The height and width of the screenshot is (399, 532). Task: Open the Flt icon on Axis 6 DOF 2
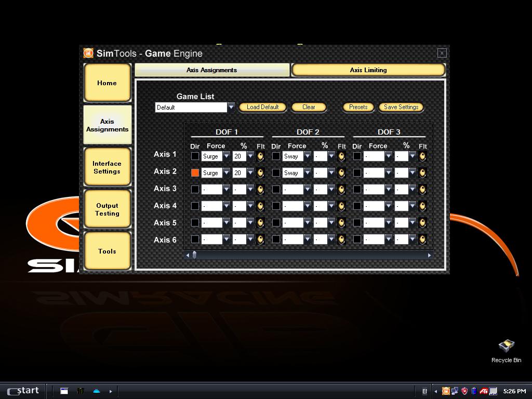coord(341,239)
